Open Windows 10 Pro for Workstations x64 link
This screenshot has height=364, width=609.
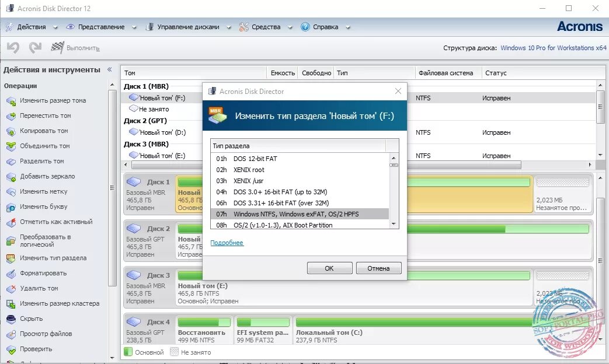pos(554,48)
